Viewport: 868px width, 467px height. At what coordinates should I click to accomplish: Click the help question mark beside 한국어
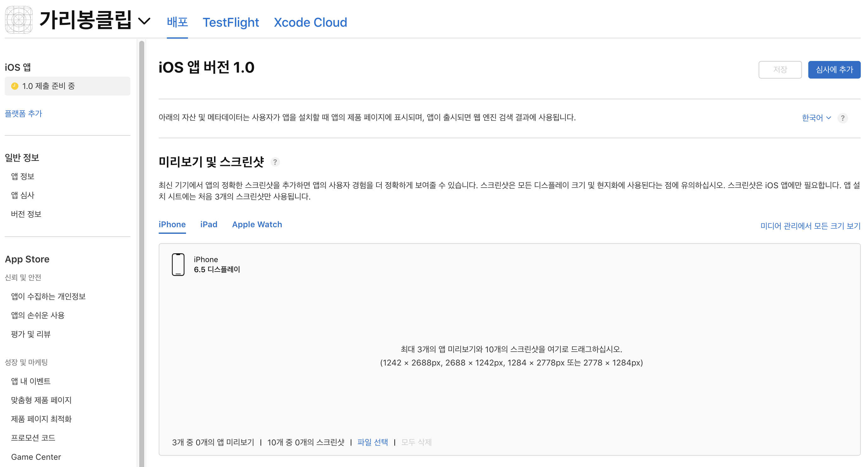coord(843,118)
